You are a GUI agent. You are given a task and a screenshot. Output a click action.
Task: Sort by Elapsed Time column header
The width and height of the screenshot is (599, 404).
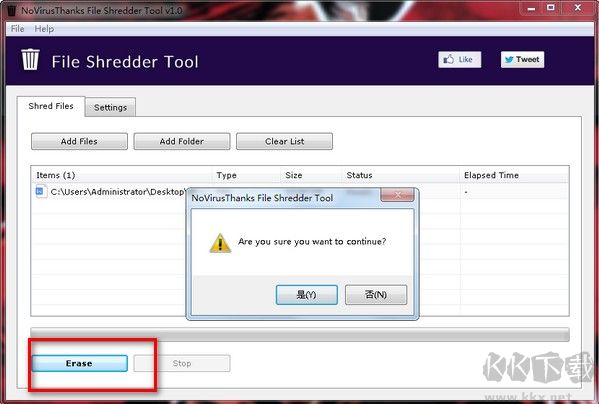tap(514, 175)
